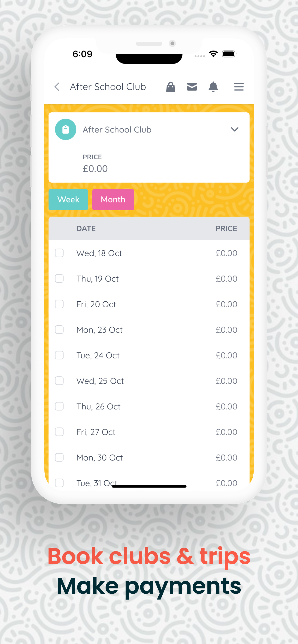Viewport: 298px width, 644px height.
Task: Tap the home indicator bar
Action: (149, 486)
